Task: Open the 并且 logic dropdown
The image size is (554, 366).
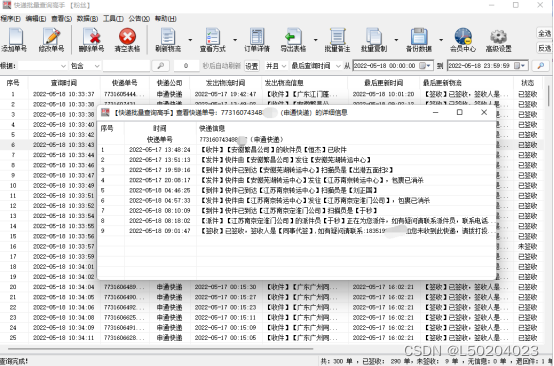Action: pyautogui.click(x=276, y=66)
